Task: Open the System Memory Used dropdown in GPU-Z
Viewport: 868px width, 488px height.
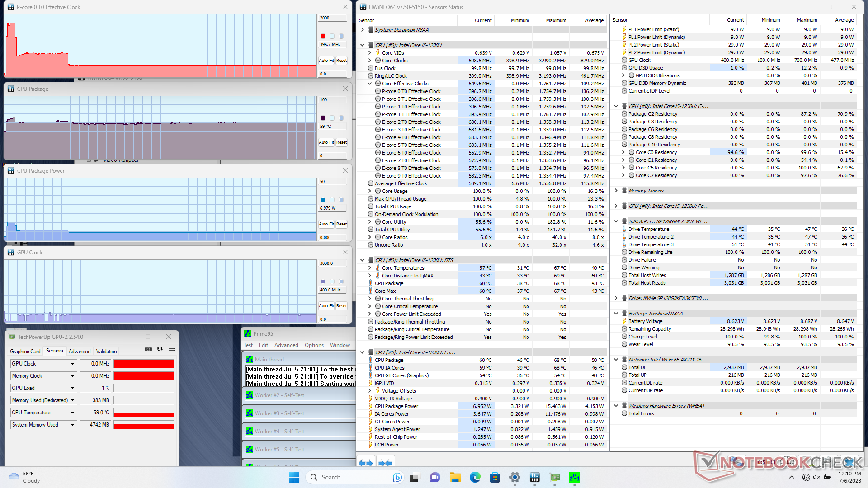Action: 72,425
